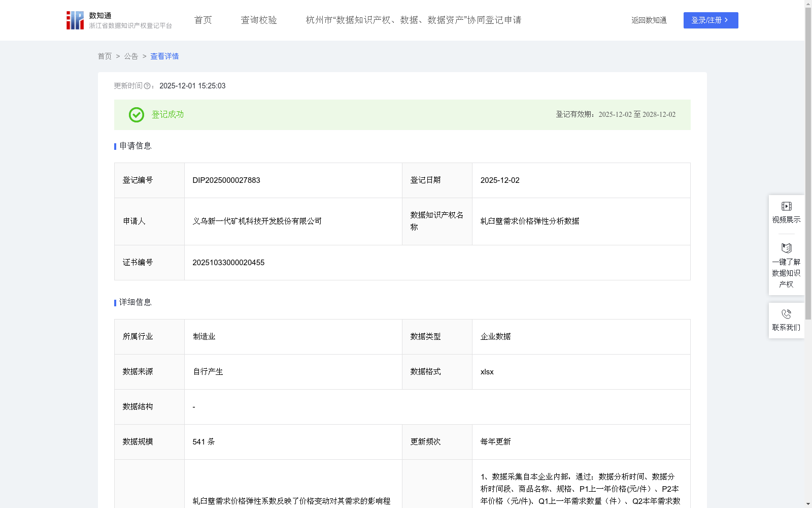Click the 联系我们 phone icon
Screen dimensions: 812x508
[787, 314]
